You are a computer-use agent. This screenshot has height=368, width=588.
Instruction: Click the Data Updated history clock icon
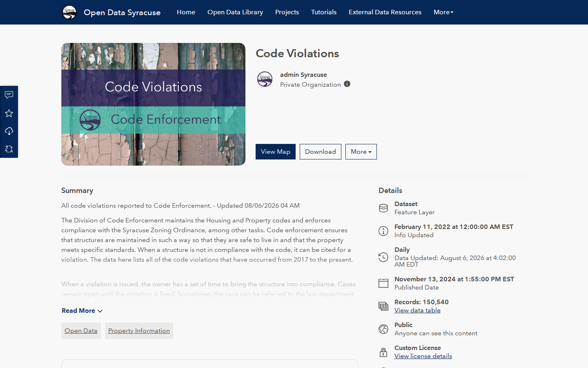coord(383,257)
